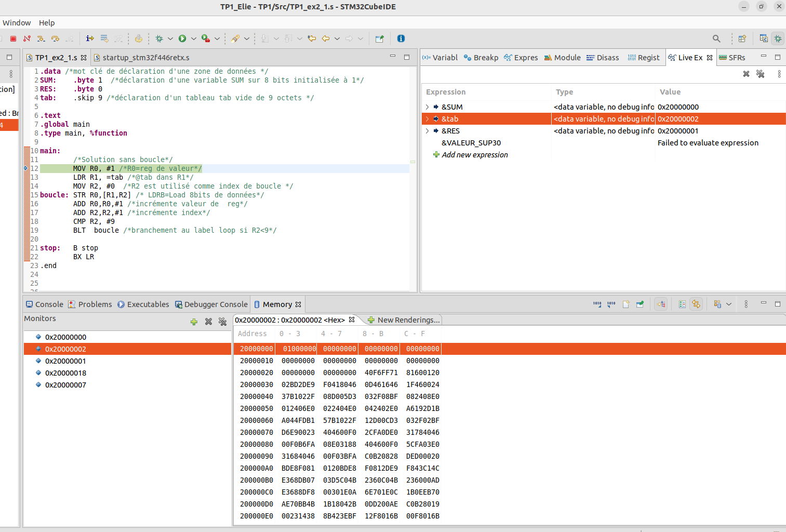Click the Instruction Stepping Mode icon
This screenshot has width=786, height=532.
pyautogui.click(x=90, y=38)
